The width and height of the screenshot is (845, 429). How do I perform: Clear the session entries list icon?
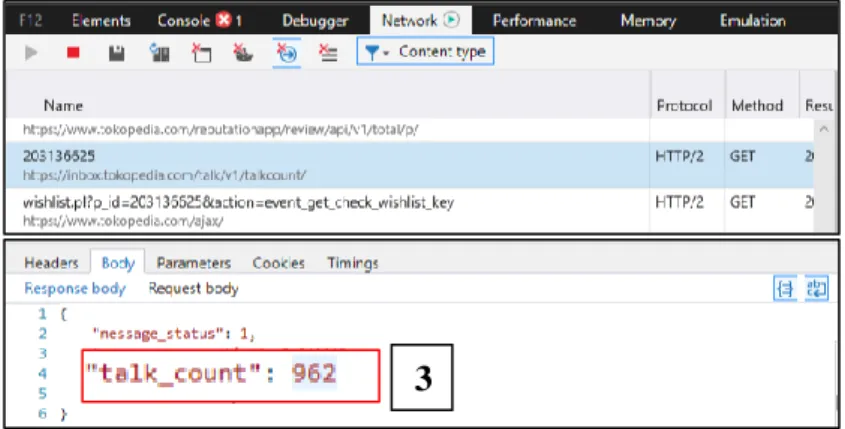328,53
